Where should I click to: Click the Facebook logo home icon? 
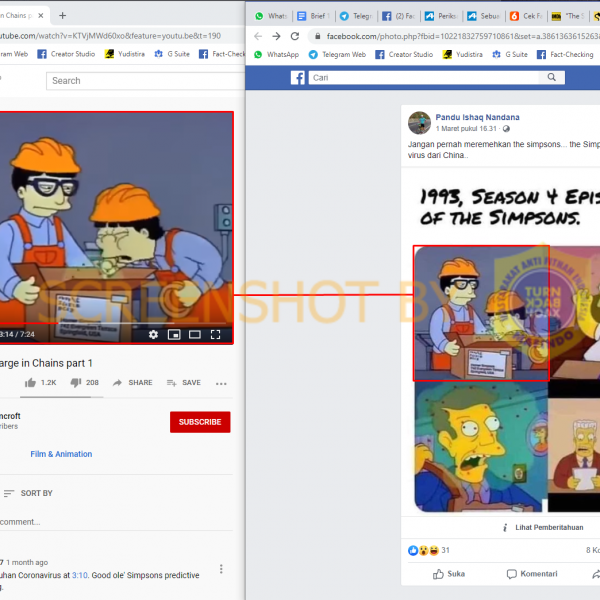297,78
